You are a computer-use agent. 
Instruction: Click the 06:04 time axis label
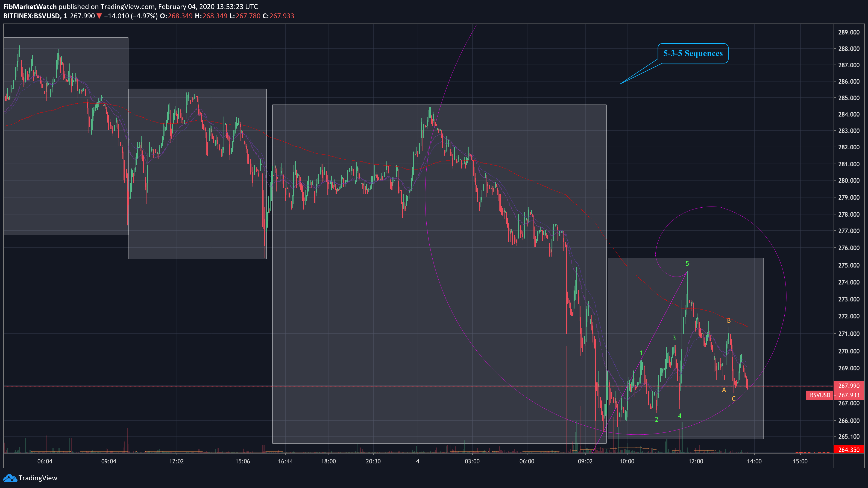click(x=45, y=461)
